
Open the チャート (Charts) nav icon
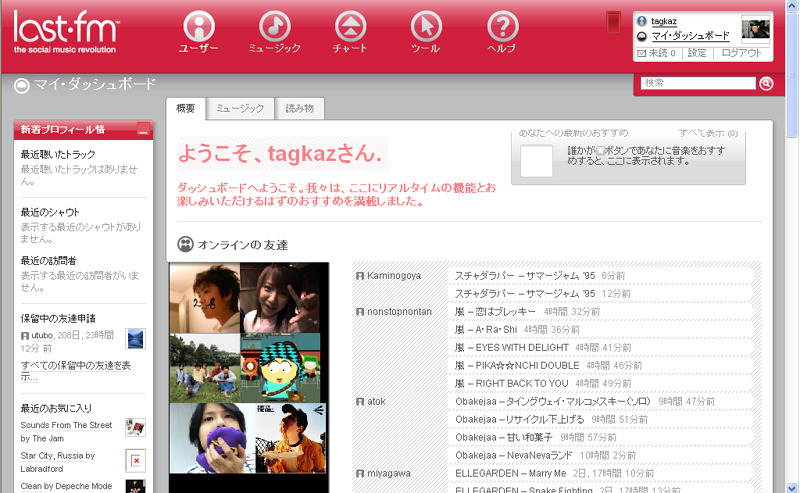[x=350, y=27]
